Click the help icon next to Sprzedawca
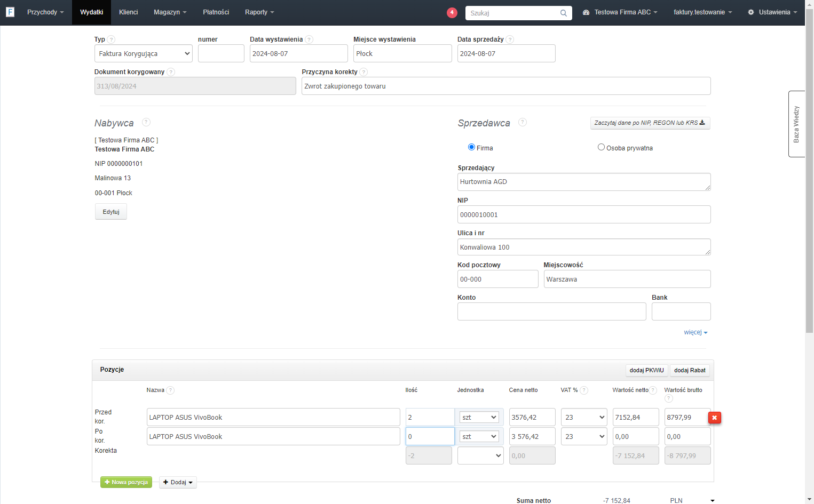 click(523, 122)
